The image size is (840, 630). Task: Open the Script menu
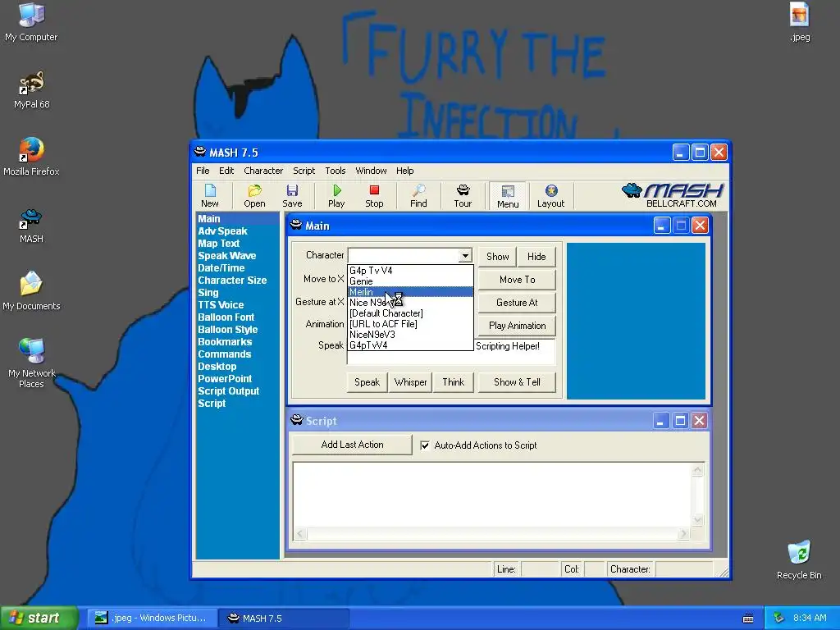click(x=304, y=171)
